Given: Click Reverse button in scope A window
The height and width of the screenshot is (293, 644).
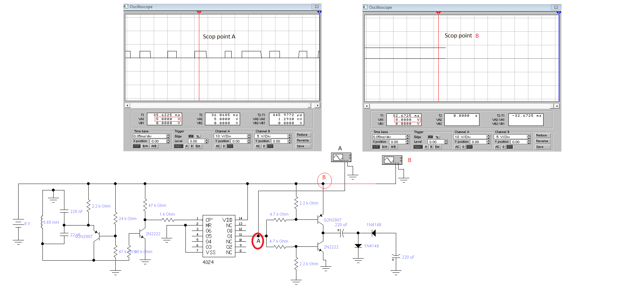Looking at the screenshot, I should [303, 140].
